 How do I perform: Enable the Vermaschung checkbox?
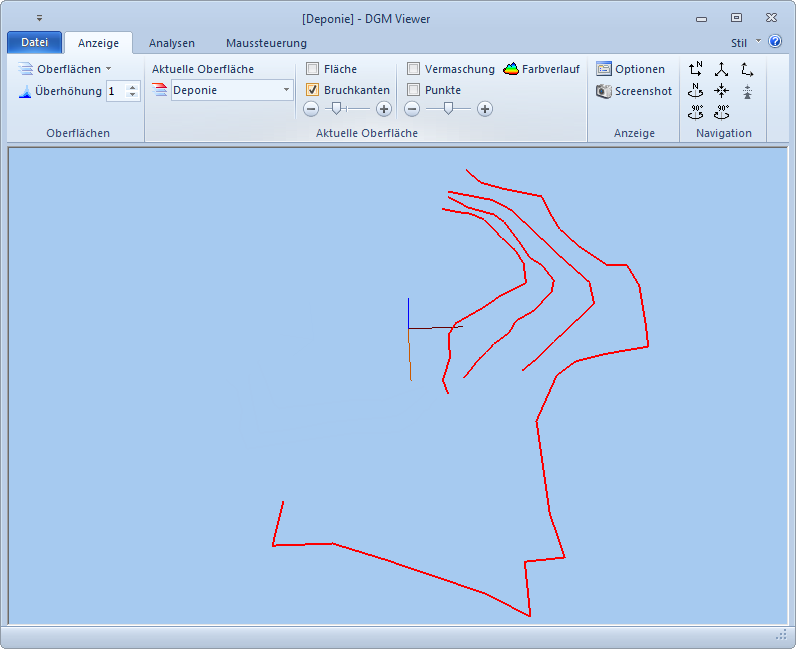[414, 69]
